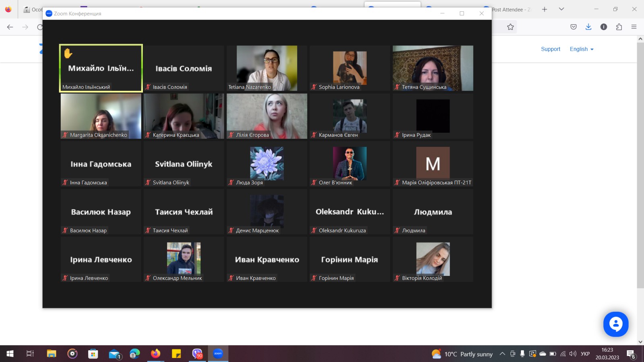Click the raised hand icon on Михайло Ільїнський
The width and height of the screenshot is (644, 362).
click(x=68, y=53)
